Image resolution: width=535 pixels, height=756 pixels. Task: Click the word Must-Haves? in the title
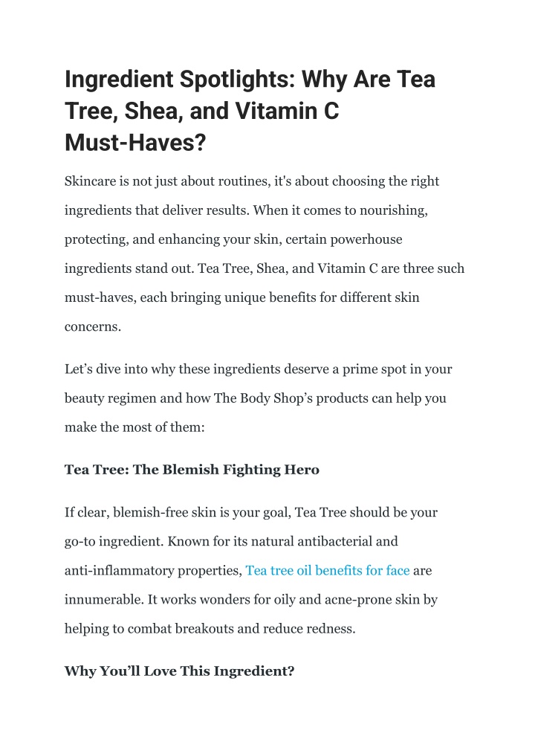tap(135, 143)
